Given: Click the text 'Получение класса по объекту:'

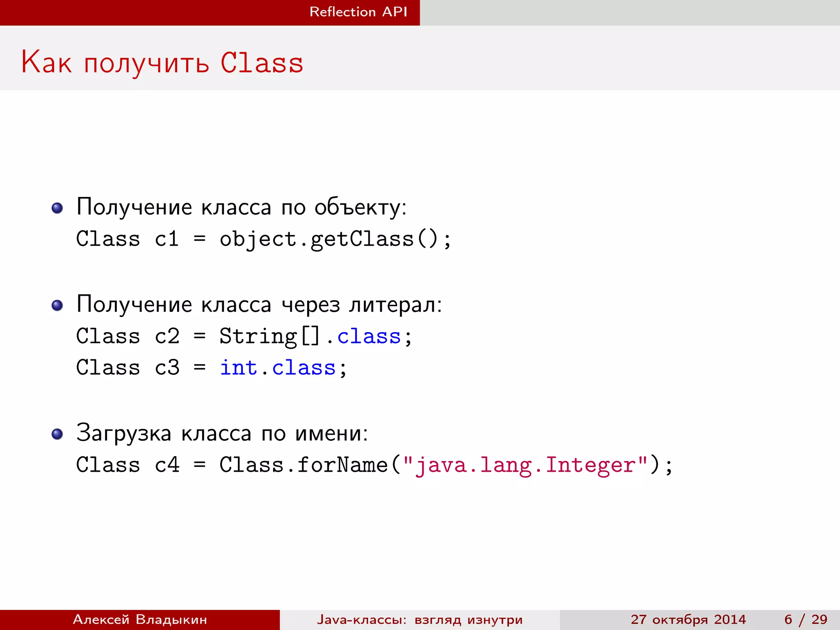Looking at the screenshot, I should tap(241, 207).
